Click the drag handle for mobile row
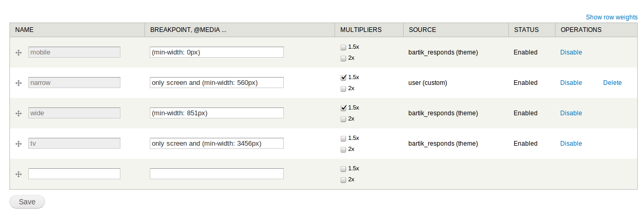The width and height of the screenshot is (644, 218). click(x=18, y=52)
